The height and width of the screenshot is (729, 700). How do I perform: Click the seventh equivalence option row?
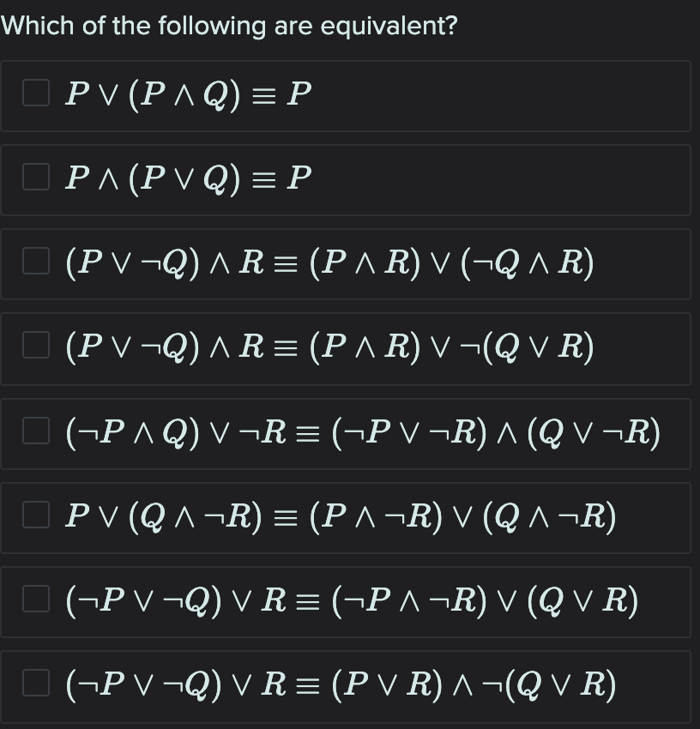(x=343, y=602)
